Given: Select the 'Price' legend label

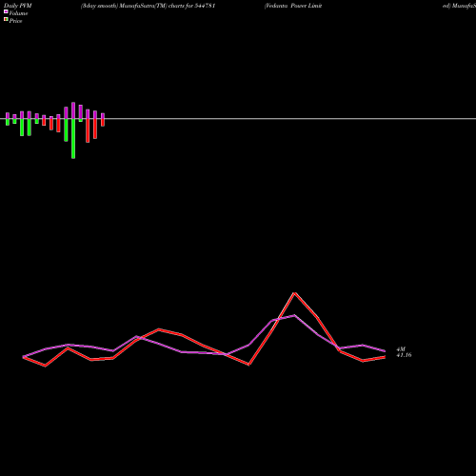Looking at the screenshot, I should tap(15, 21).
